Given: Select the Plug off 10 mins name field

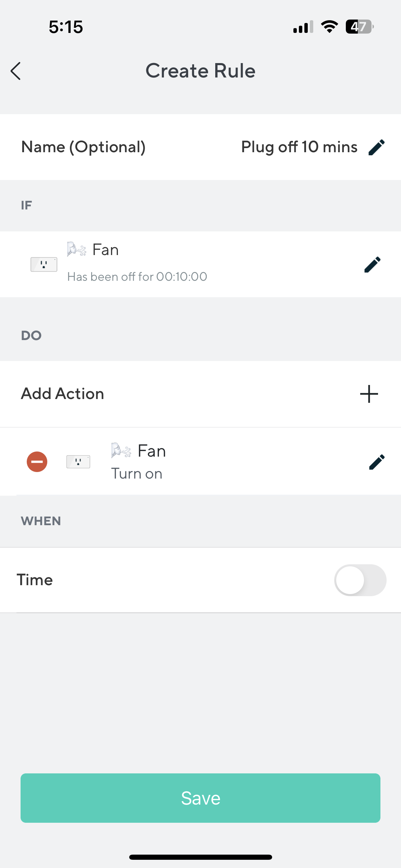Looking at the screenshot, I should 299,147.
